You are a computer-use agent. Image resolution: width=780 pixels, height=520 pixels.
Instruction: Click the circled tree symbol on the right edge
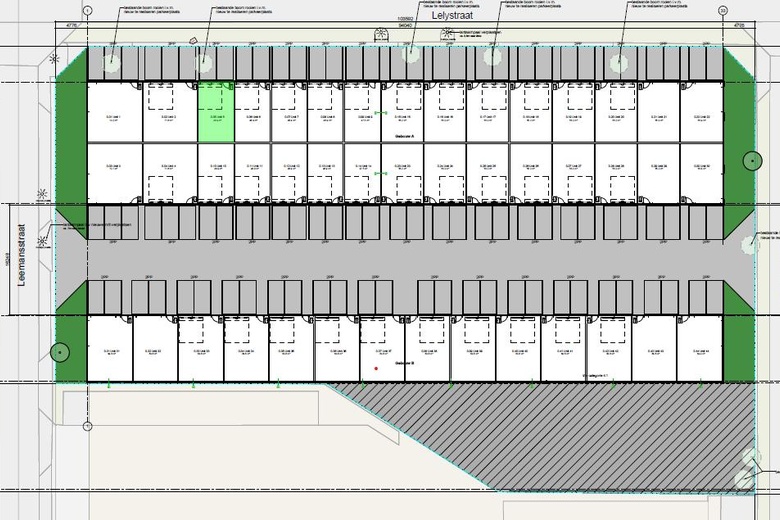pos(753,161)
